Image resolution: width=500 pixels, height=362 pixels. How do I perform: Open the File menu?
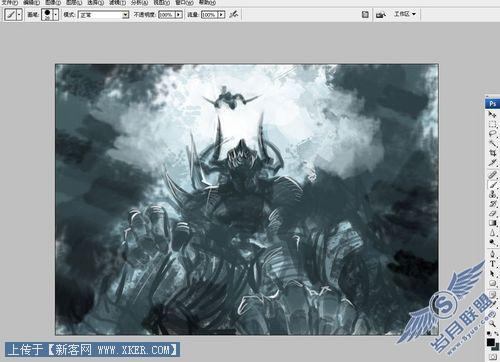10,2
